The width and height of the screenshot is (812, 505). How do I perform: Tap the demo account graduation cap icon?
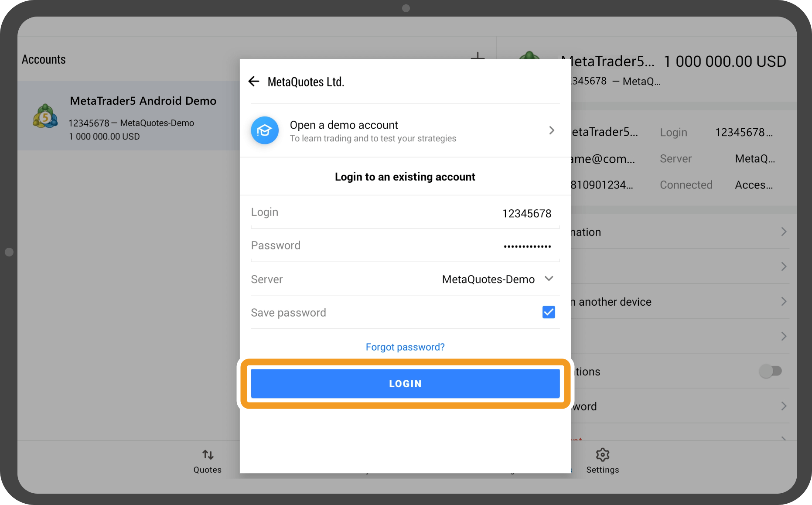coord(265,130)
